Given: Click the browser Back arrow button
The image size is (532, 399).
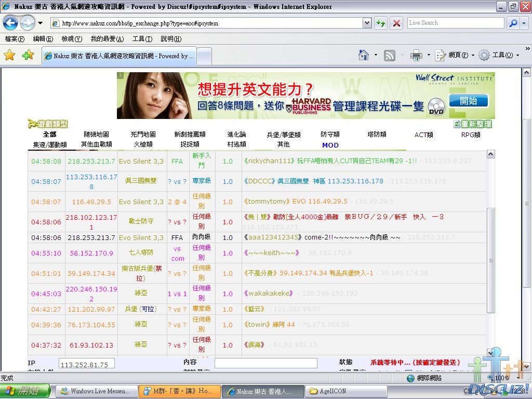Looking at the screenshot, I should [10, 23].
